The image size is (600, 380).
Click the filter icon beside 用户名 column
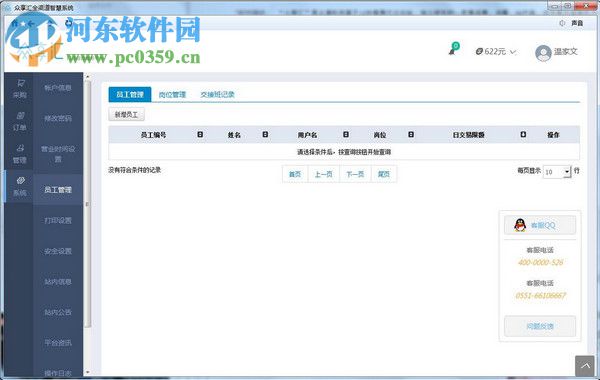346,134
